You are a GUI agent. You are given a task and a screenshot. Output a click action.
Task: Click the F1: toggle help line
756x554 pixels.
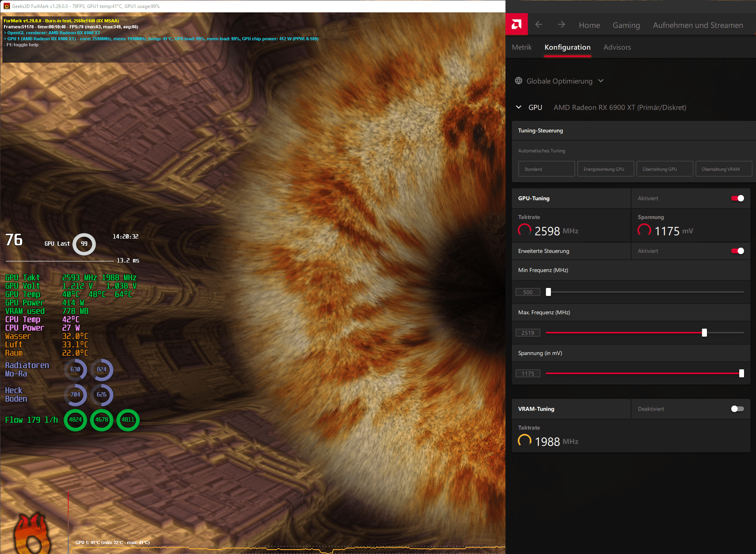[x=22, y=45]
